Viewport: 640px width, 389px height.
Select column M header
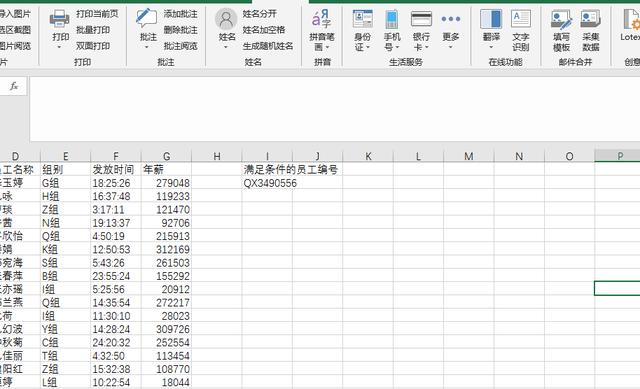469,156
